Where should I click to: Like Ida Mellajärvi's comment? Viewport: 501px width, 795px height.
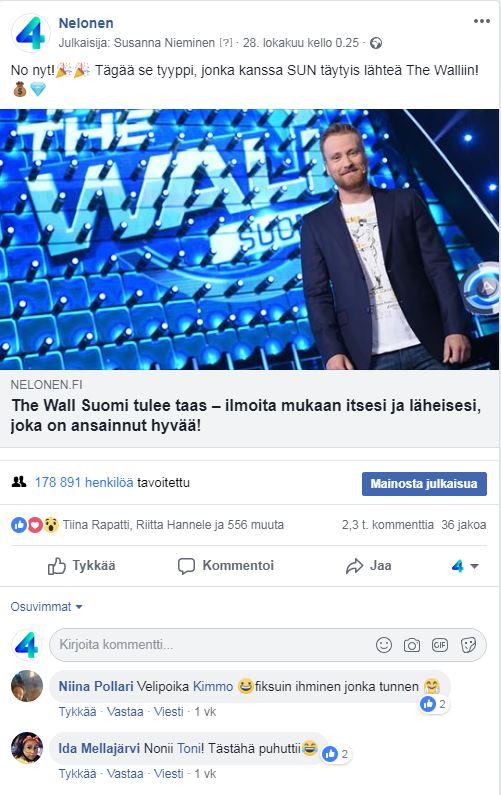(78, 774)
